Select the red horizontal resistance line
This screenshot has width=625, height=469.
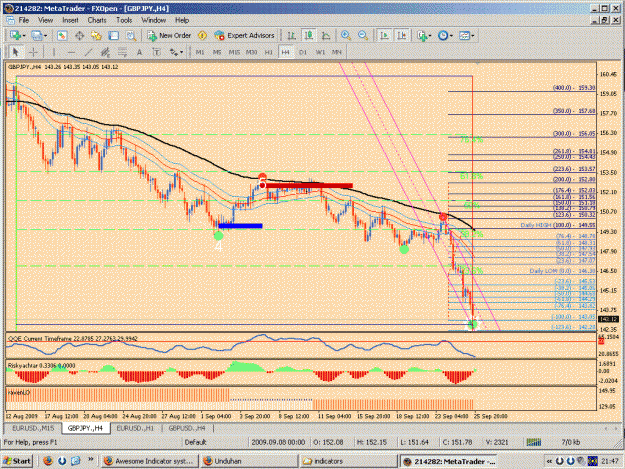click(309, 185)
